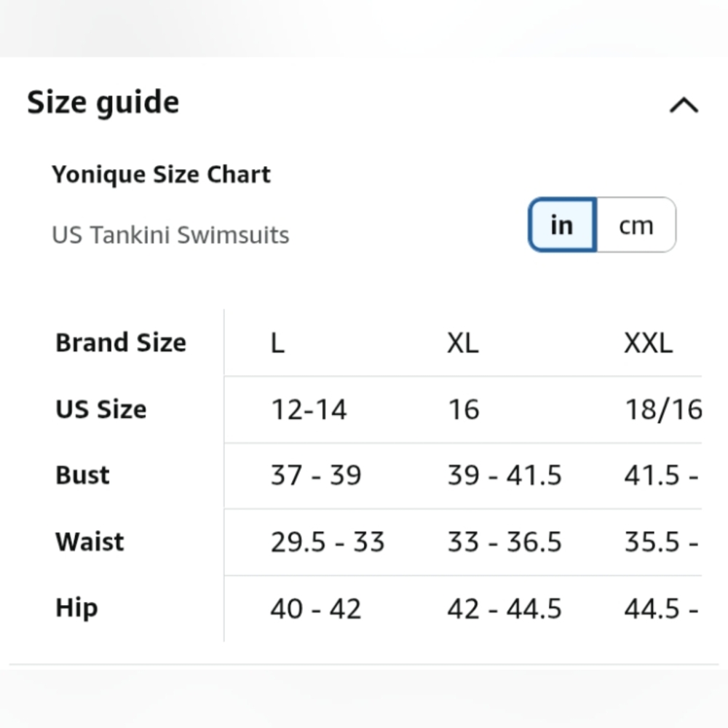
Task: Select the L brand size column header
Action: 277,343
